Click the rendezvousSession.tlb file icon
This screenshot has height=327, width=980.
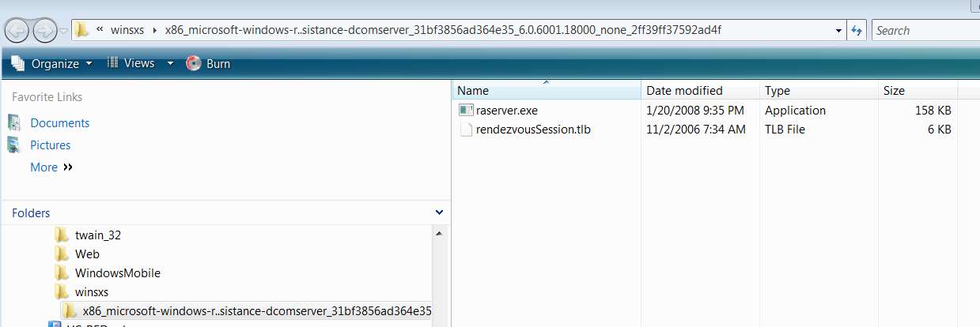pyautogui.click(x=466, y=130)
